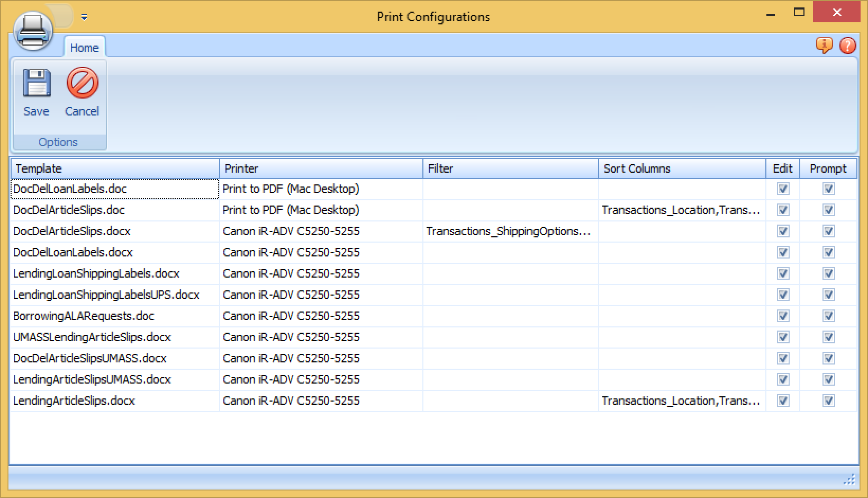868x498 pixels.
Task: Open help via the red question mark icon
Action: 848,46
